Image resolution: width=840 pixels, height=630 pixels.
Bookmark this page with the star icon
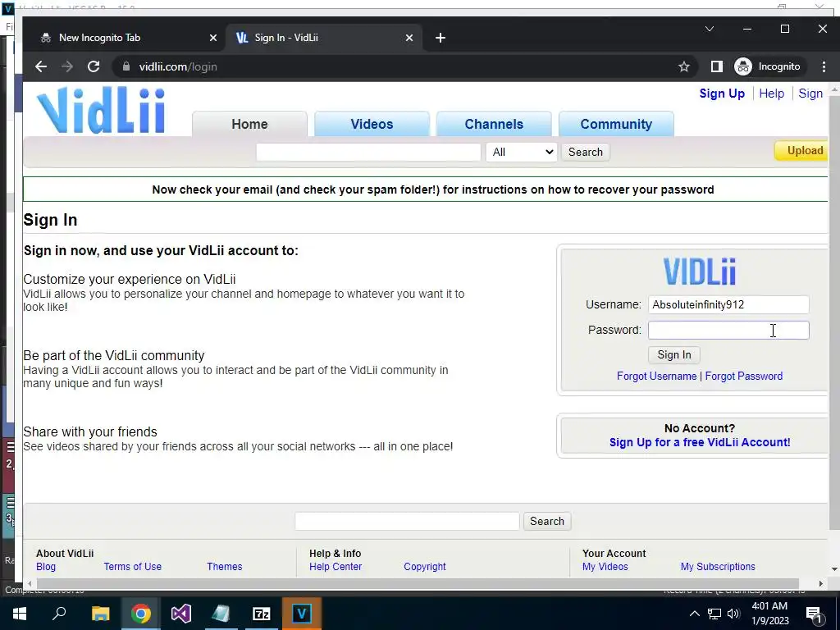click(x=683, y=66)
